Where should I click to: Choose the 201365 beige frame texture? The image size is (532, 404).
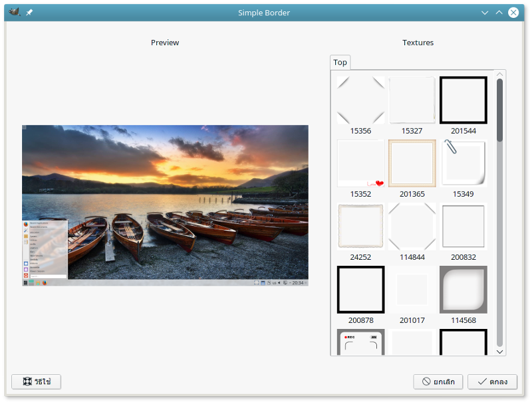412,163
